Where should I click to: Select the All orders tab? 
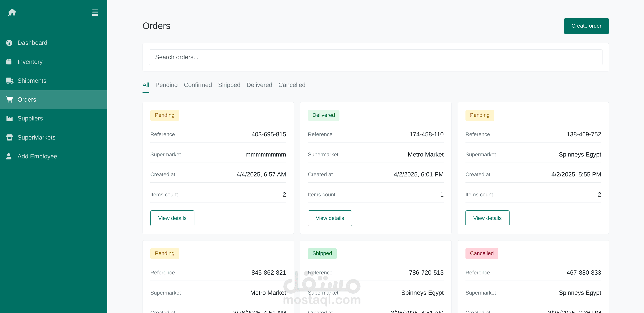click(146, 85)
